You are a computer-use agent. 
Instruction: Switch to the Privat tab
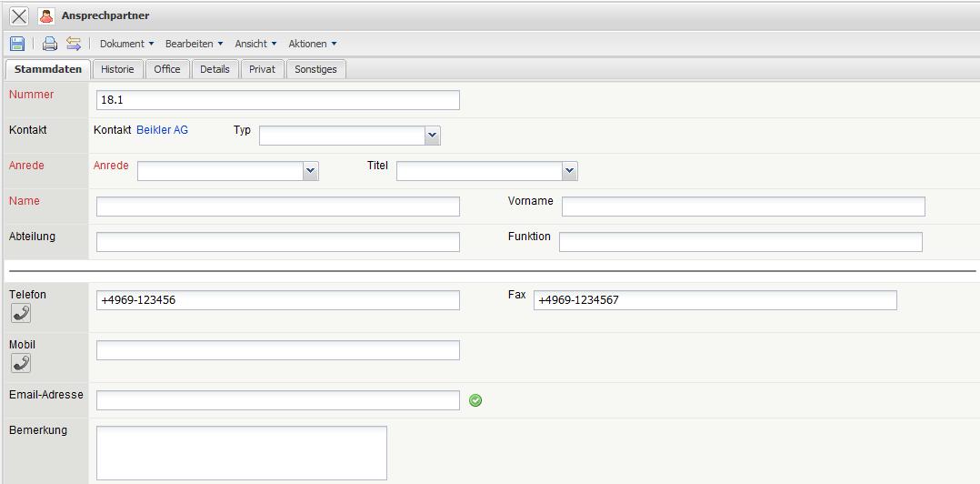click(x=262, y=69)
